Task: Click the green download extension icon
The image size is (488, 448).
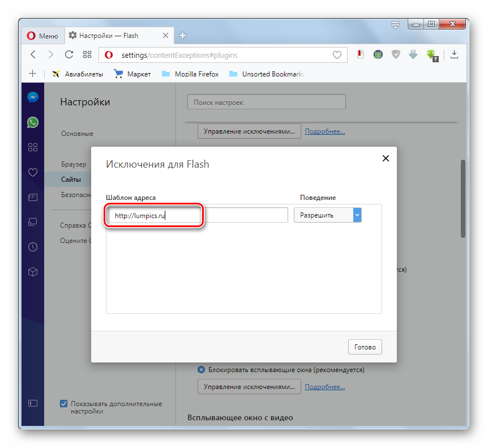Action: pyautogui.click(x=432, y=56)
